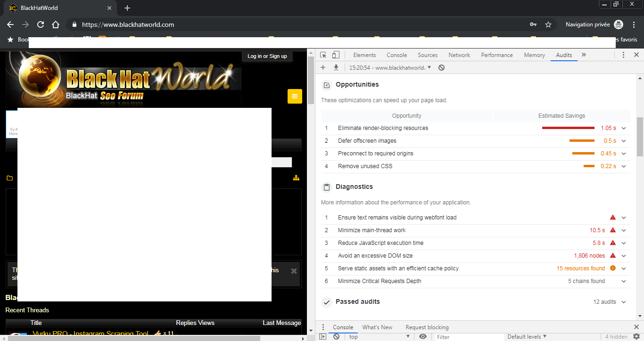This screenshot has height=341, width=644.
Task: Close the console drawer
Action: click(636, 327)
